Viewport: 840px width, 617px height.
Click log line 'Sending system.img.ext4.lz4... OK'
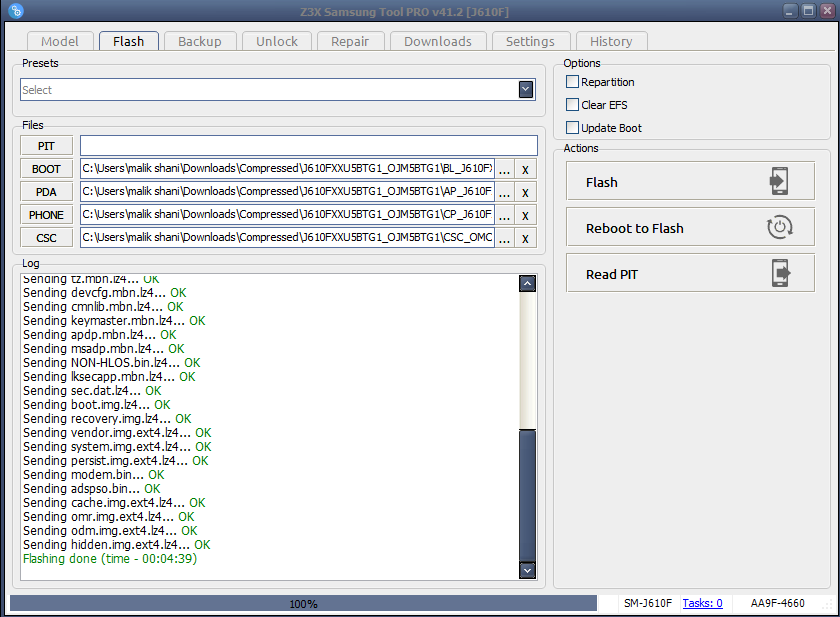pos(117,447)
